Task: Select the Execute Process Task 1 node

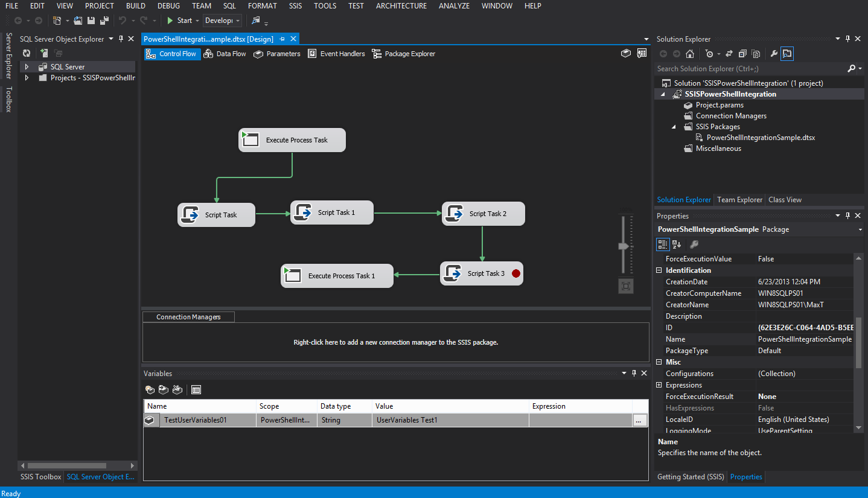Action: [337, 276]
